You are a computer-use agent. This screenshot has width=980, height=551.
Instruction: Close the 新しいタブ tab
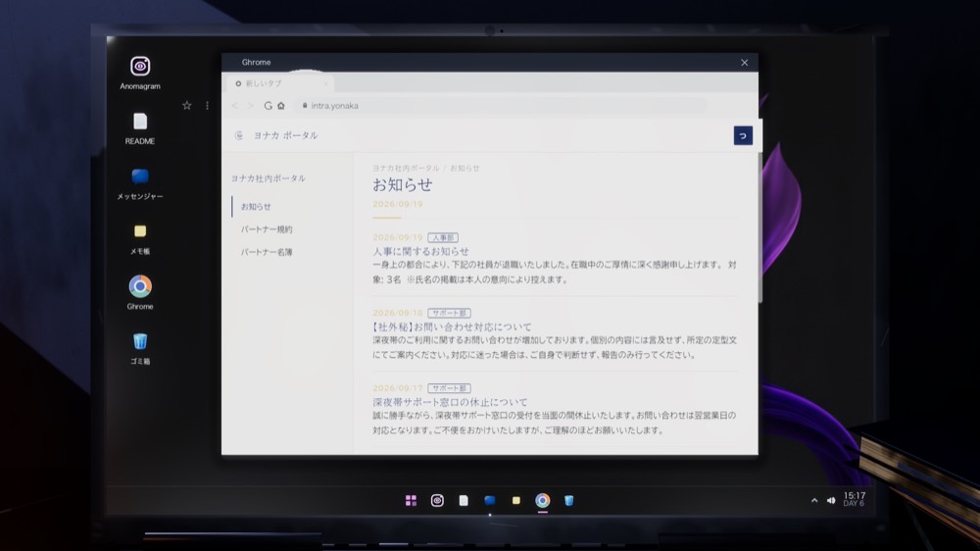tap(325, 83)
